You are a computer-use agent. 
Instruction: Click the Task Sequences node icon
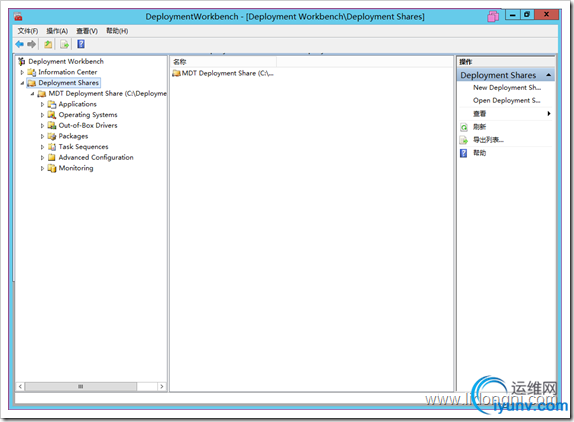[52, 147]
